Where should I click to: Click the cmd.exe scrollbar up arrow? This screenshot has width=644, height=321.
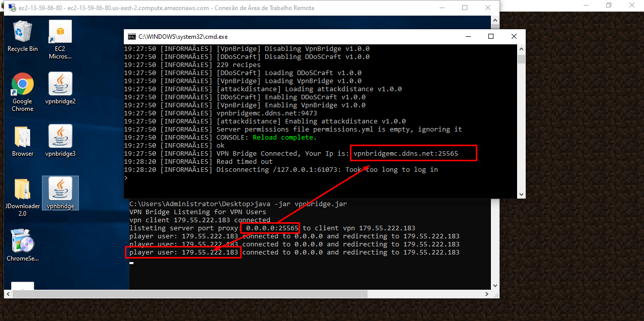tap(521, 48)
